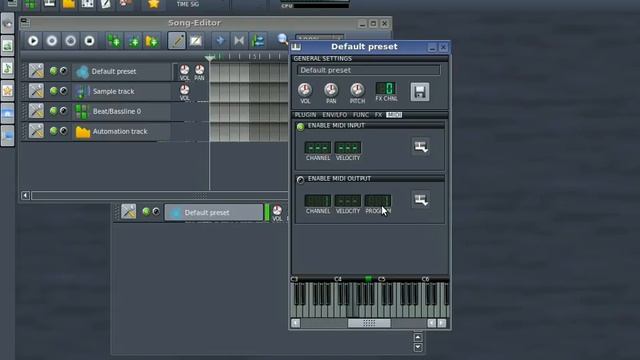The image size is (640, 360).
Task: Select the MIDI tab
Action: pos(394,115)
